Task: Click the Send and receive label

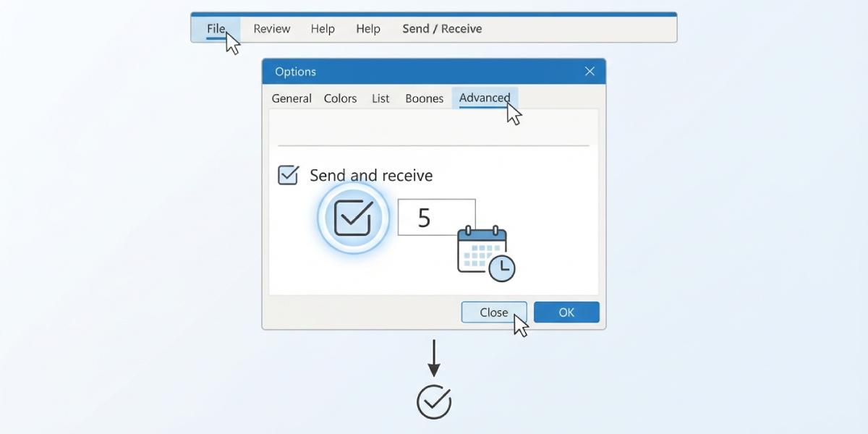Action: click(371, 175)
